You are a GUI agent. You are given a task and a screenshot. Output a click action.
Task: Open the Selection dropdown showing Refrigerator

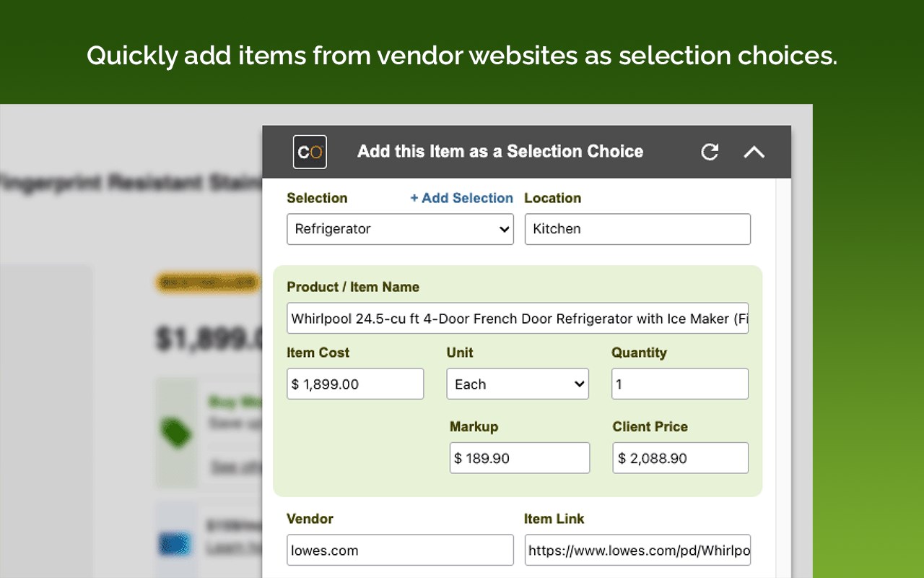tap(400, 229)
